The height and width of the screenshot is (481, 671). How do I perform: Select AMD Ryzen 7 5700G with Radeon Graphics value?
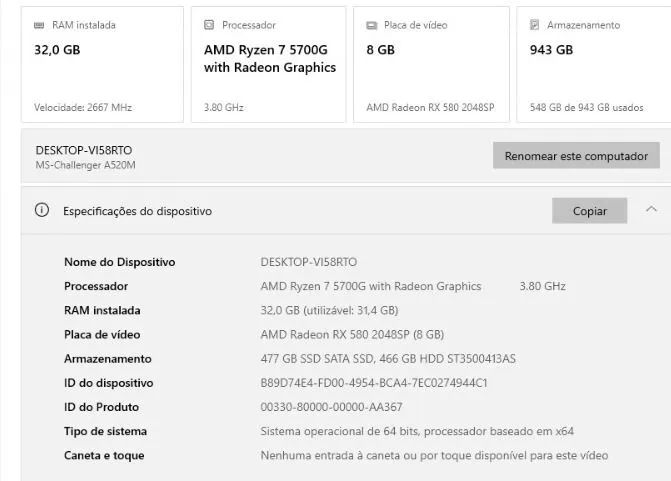point(371,286)
